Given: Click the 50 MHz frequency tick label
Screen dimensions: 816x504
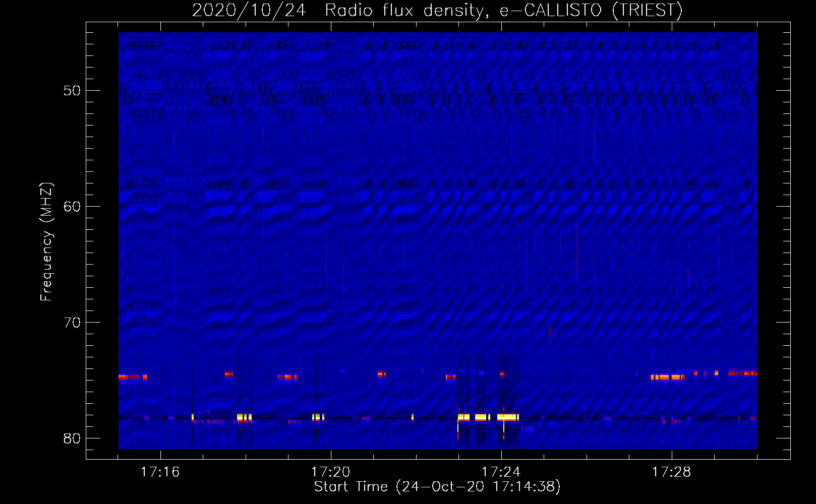Looking at the screenshot, I should click(72, 91).
